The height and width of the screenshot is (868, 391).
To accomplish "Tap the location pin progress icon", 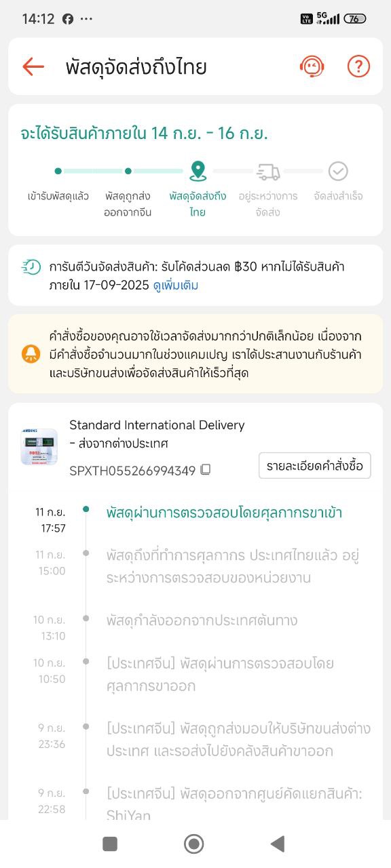I will click(x=198, y=171).
